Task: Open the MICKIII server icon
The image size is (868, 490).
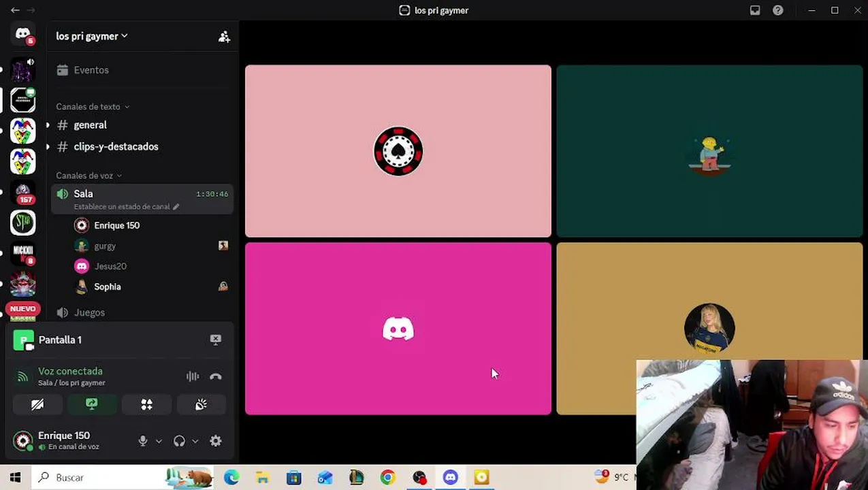Action: (23, 252)
